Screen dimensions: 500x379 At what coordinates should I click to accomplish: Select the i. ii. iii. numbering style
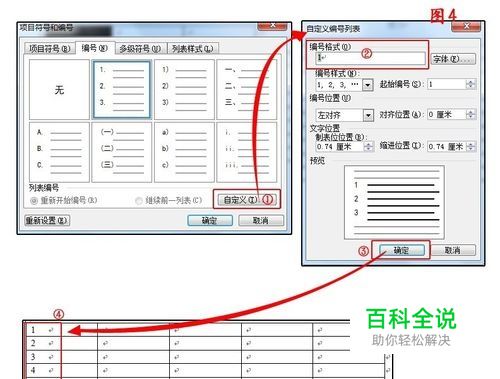click(x=247, y=152)
